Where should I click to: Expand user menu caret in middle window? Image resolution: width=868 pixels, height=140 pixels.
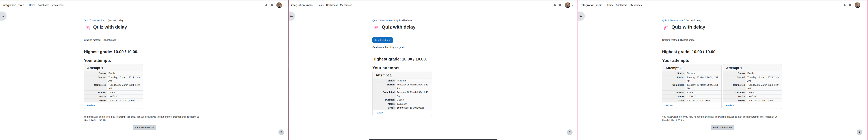[573, 5]
